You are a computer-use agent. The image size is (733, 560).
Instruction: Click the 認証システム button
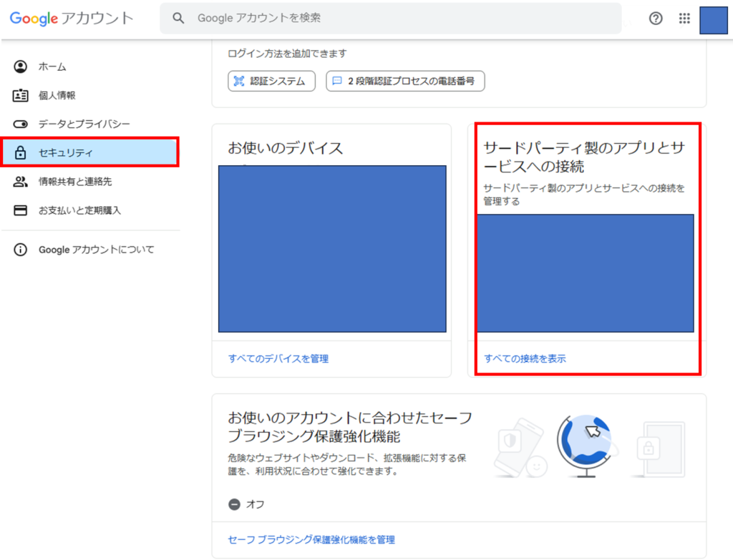click(271, 82)
